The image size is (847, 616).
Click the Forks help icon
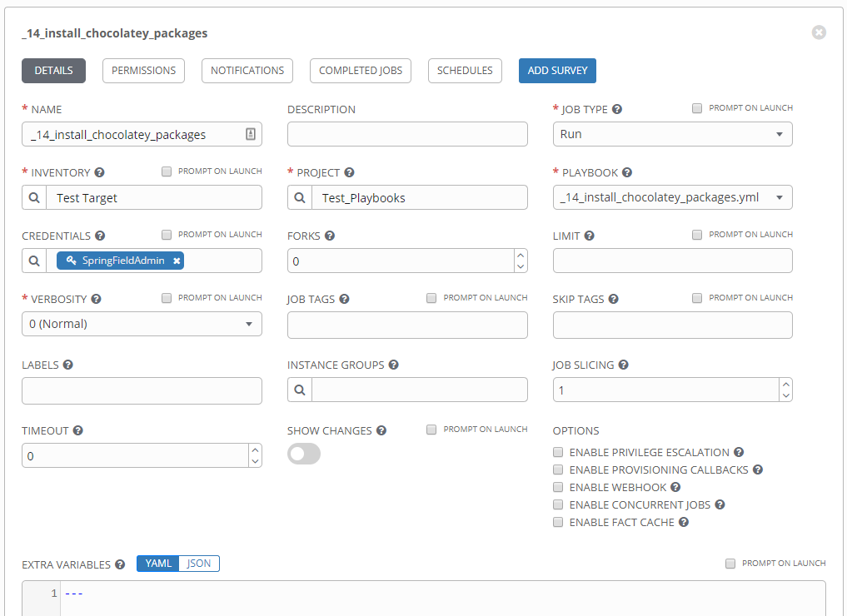pyautogui.click(x=330, y=236)
